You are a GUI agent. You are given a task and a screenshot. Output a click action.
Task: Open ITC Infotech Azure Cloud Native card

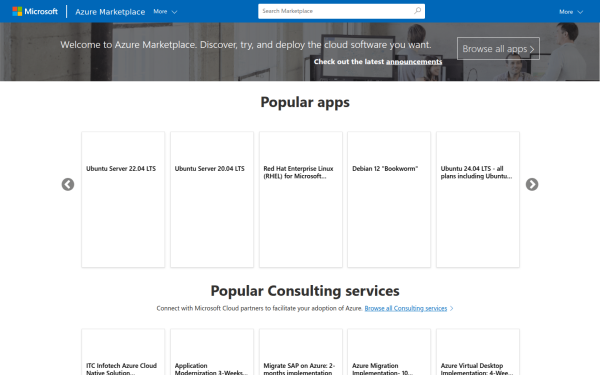pos(123,352)
